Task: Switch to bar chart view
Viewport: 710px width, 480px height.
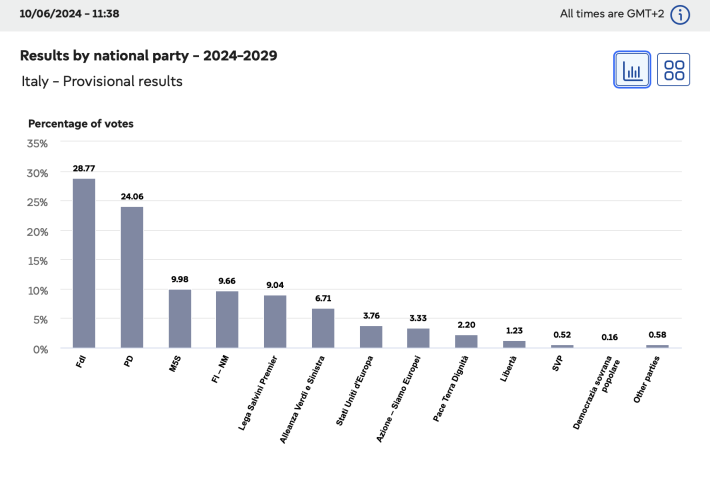Action: click(632, 70)
